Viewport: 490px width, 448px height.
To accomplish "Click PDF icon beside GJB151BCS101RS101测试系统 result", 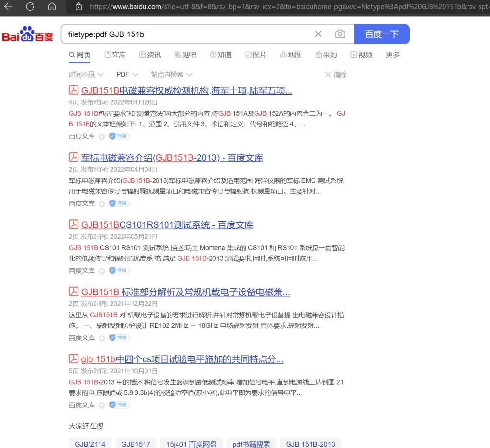I will pos(73,224).
